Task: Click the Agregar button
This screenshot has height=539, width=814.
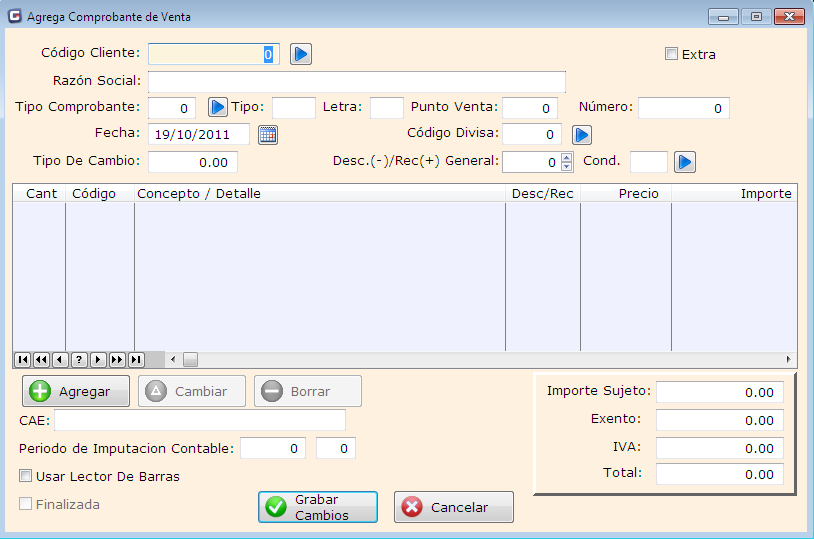Action: (x=76, y=391)
